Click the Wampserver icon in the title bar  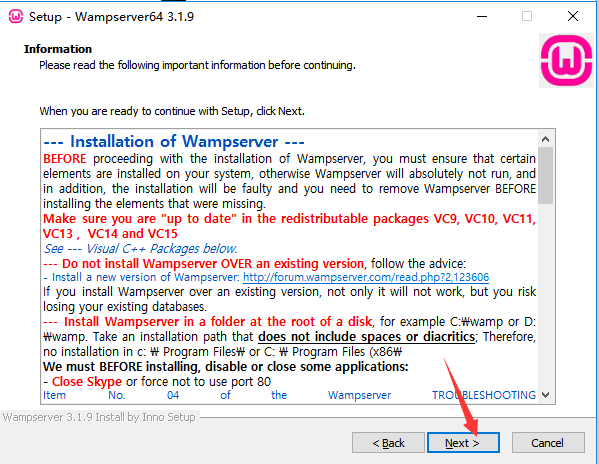point(16,16)
